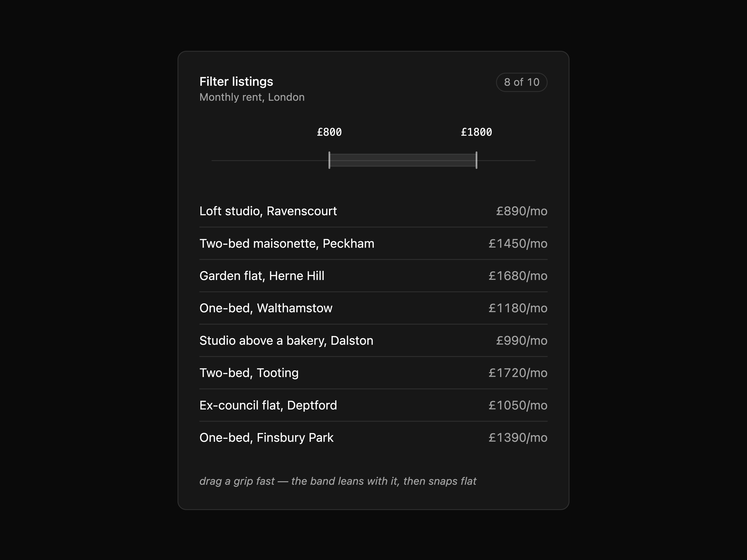
Task: Click the minimum price slider grip
Action: (x=329, y=160)
